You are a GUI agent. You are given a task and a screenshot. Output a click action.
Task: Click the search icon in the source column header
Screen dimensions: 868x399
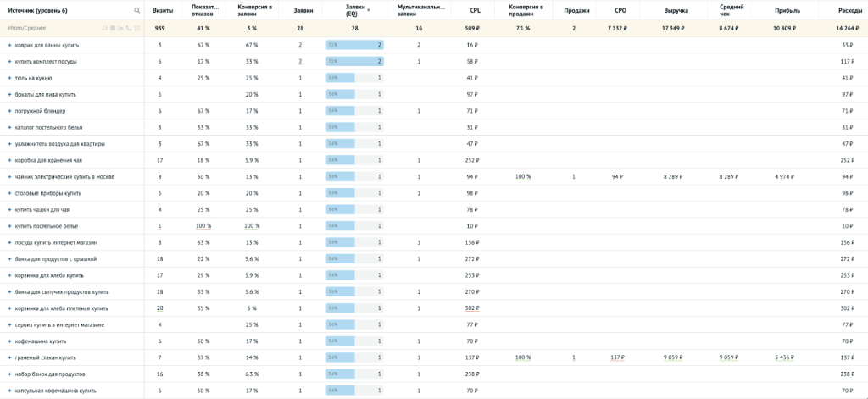point(137,11)
